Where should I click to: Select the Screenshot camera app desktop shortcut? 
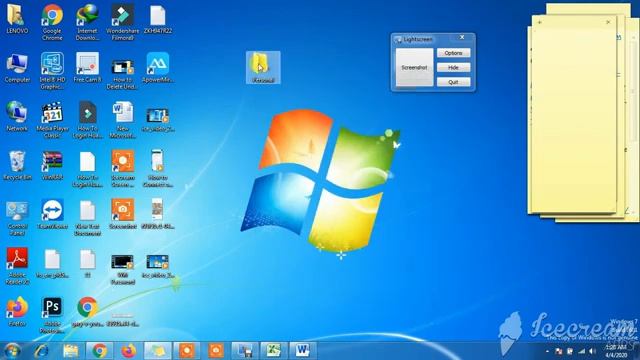pos(123,215)
